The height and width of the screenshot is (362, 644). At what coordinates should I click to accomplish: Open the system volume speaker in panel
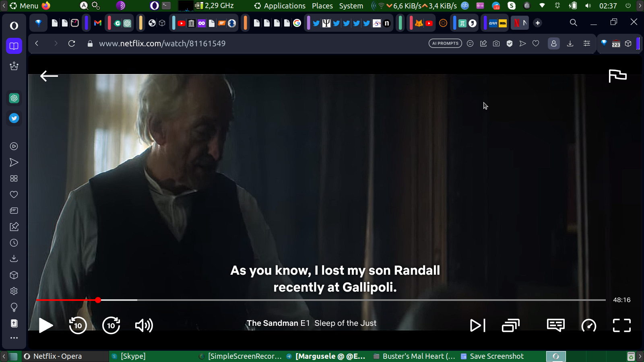pyautogui.click(x=588, y=6)
